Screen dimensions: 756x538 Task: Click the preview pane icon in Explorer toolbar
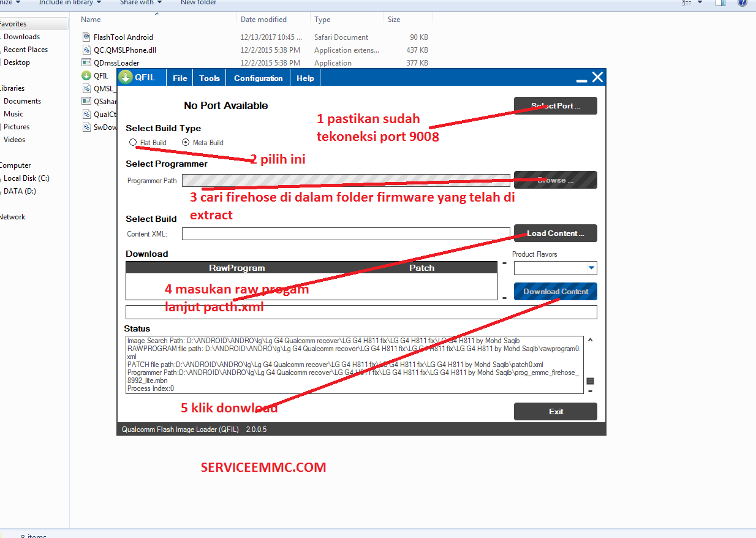pyautogui.click(x=720, y=2)
